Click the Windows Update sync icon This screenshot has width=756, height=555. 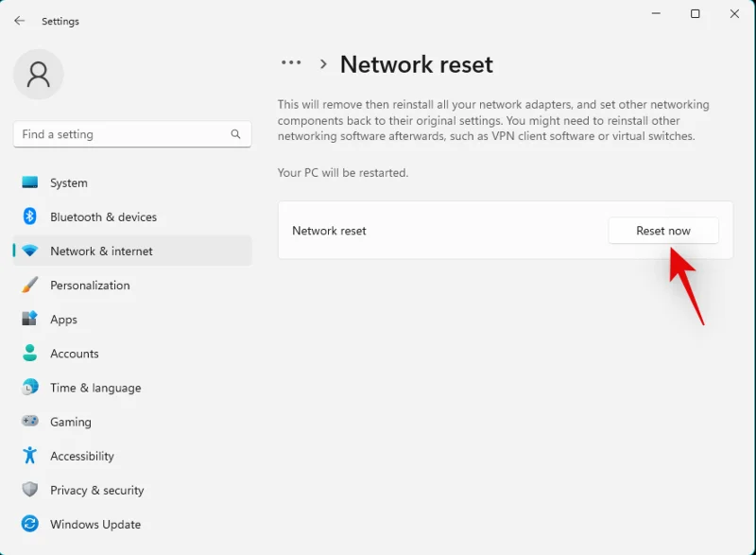click(30, 524)
